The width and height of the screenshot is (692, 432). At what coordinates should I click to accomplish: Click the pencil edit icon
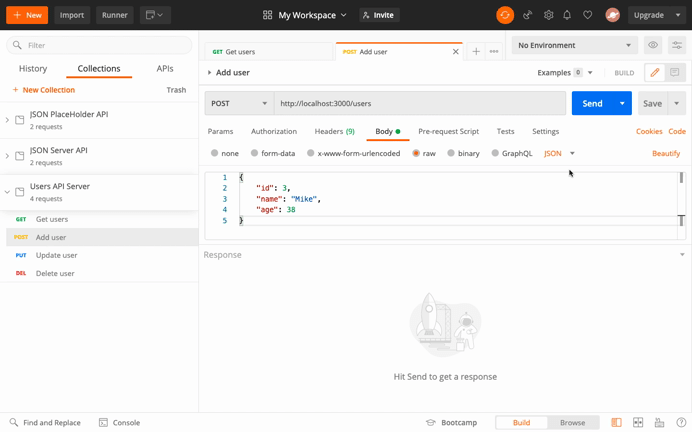click(x=654, y=72)
